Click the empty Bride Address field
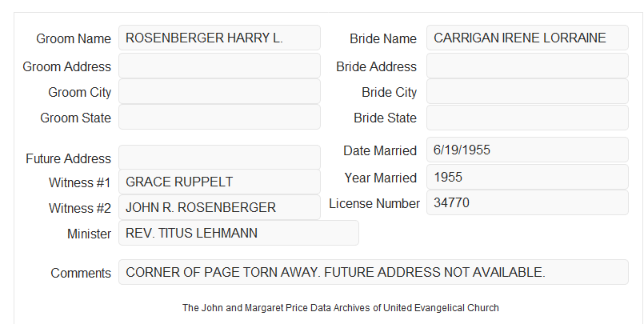This screenshot has width=644, height=324. click(x=527, y=66)
